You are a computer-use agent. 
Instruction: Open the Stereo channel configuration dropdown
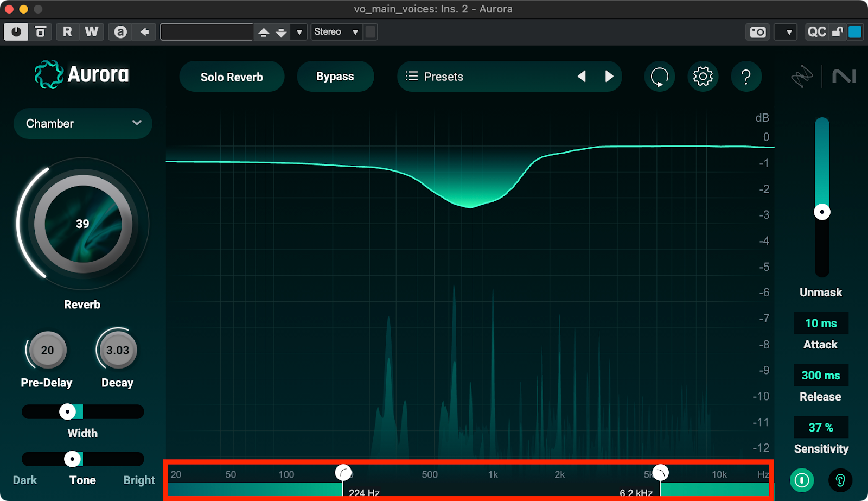click(336, 32)
